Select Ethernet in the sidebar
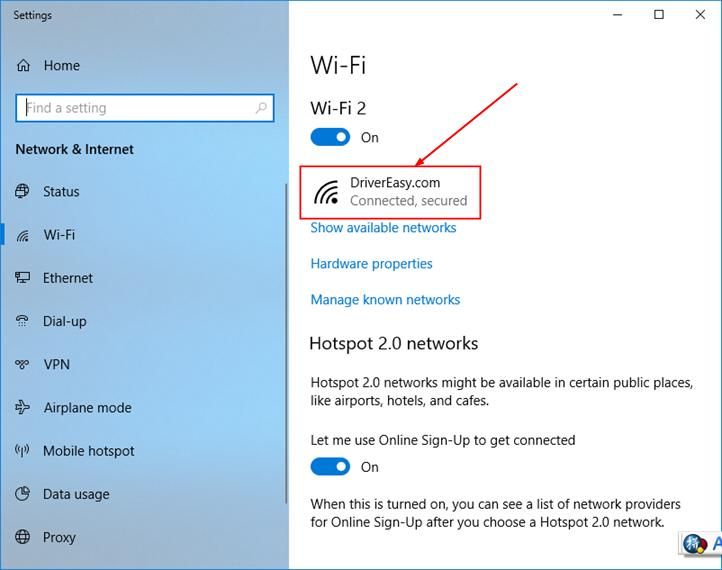 (68, 278)
